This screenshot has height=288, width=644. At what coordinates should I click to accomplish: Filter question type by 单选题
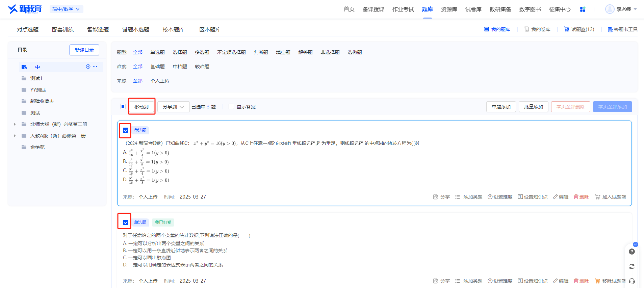tap(157, 52)
